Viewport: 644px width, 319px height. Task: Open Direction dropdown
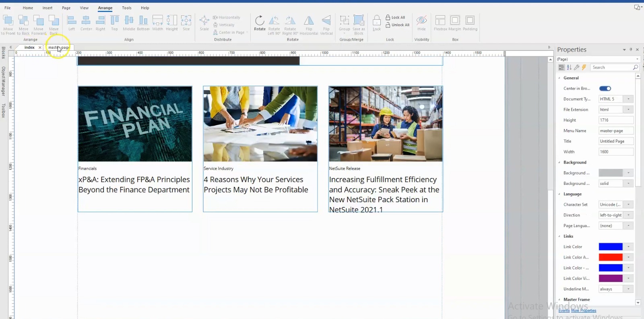(628, 215)
